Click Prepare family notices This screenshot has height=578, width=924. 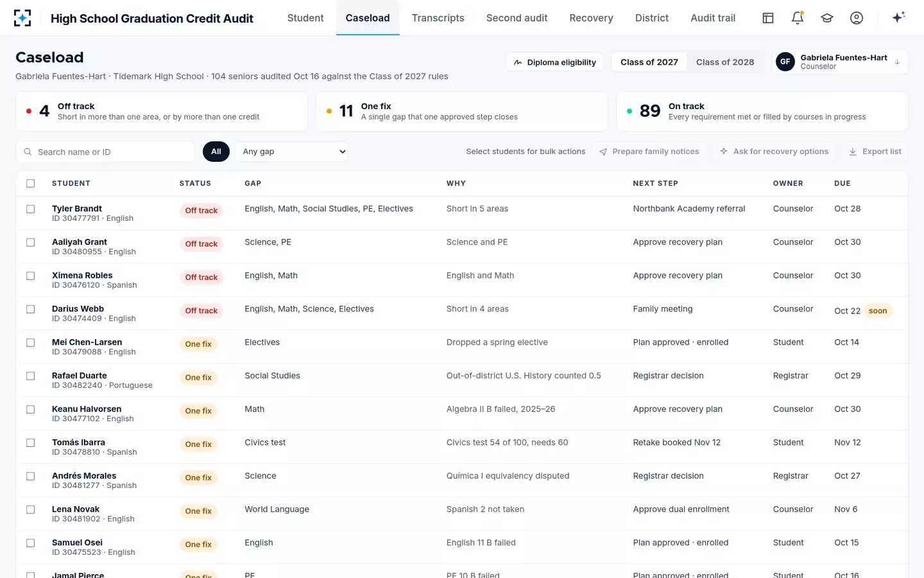coord(649,152)
